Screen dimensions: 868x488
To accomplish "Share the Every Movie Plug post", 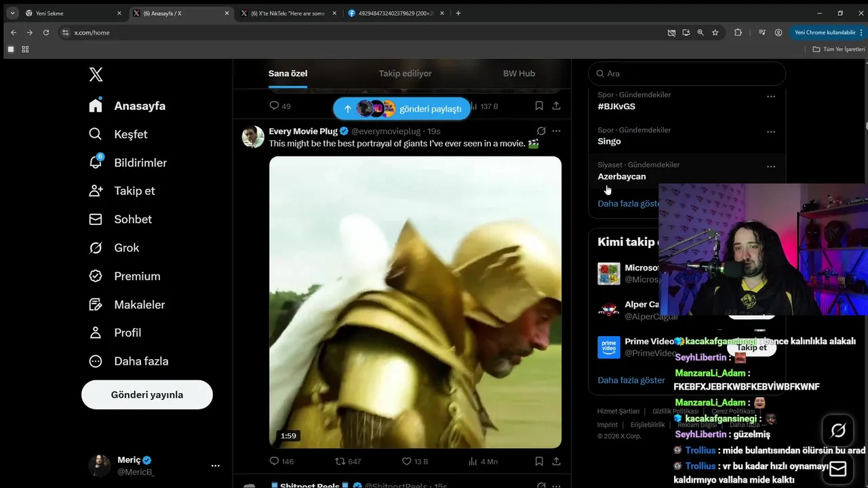I will point(556,462).
